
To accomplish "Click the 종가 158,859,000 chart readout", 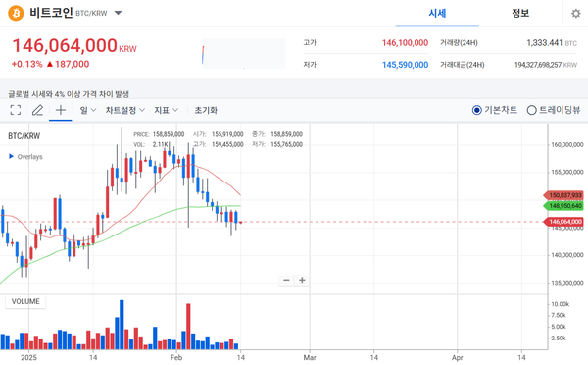I will pos(277,134).
